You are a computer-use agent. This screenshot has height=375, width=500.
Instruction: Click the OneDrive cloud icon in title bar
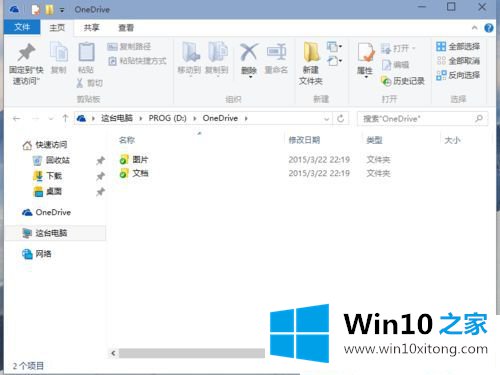tap(14, 10)
